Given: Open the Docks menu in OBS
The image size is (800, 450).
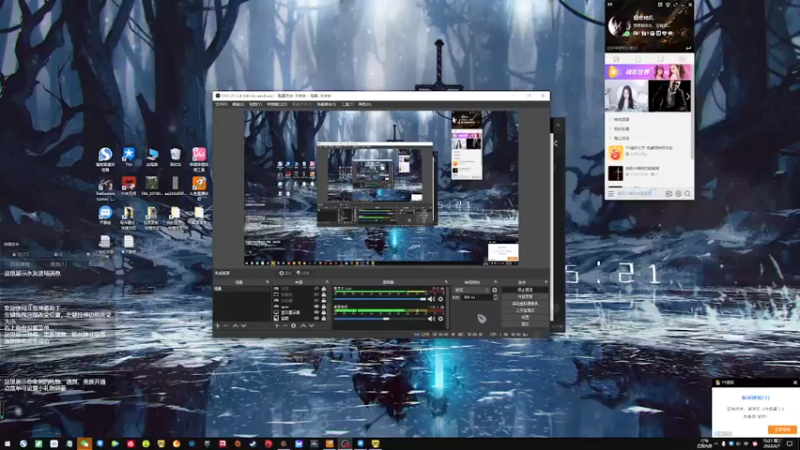Looking at the screenshot, I should (277, 104).
